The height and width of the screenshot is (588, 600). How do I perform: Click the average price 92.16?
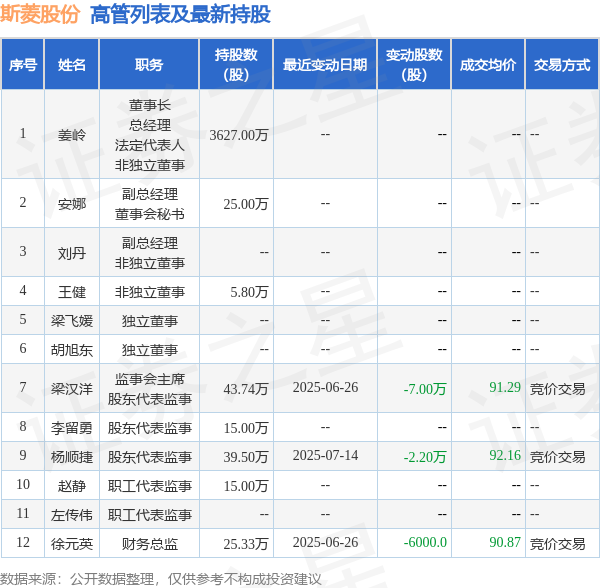tap(505, 455)
